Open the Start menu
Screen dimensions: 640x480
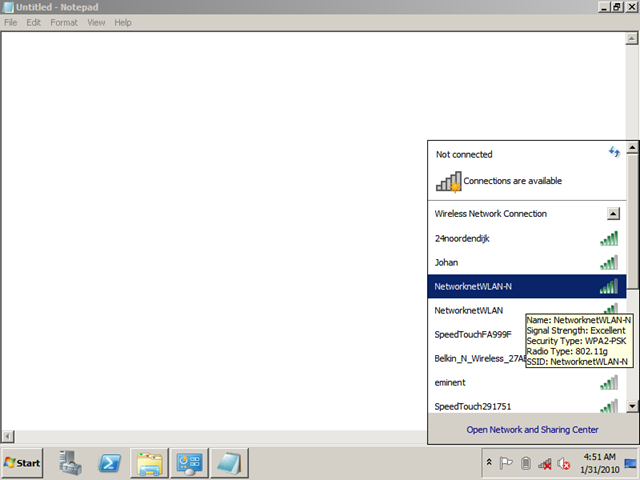[x=22, y=463]
